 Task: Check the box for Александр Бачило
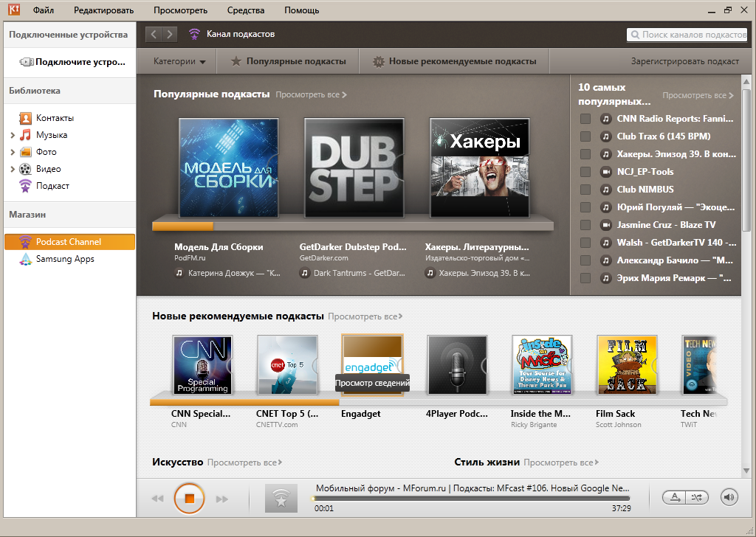(585, 260)
